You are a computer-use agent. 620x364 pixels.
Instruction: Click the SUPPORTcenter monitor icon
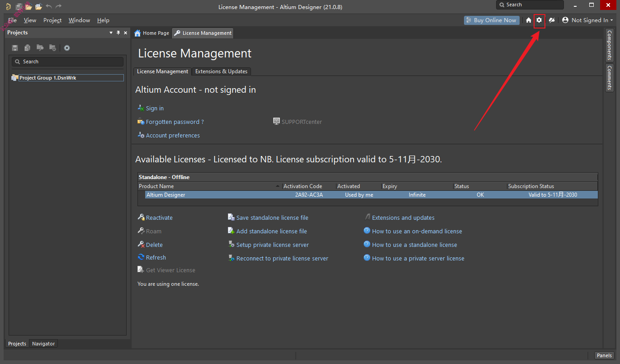pyautogui.click(x=277, y=122)
